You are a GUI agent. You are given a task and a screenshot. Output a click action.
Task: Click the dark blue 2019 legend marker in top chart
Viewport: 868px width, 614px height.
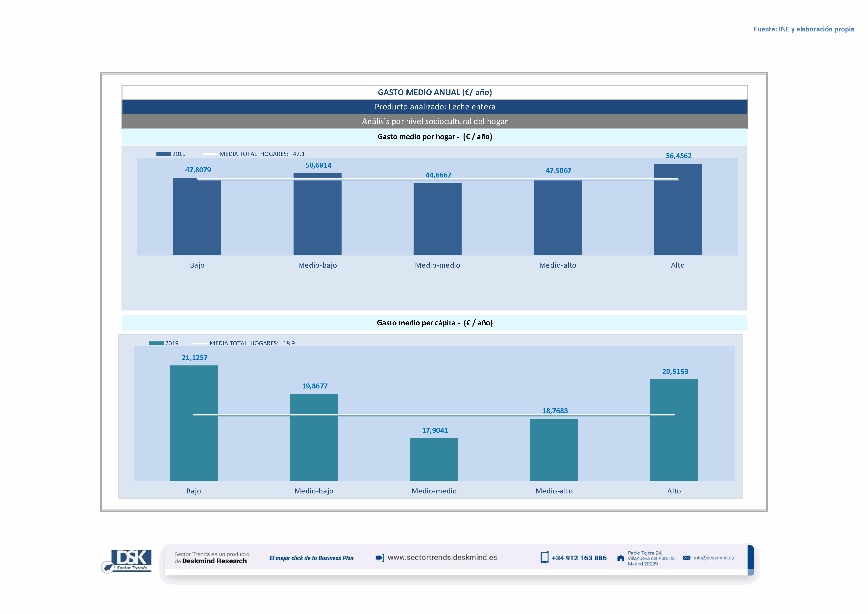pyautogui.click(x=163, y=154)
